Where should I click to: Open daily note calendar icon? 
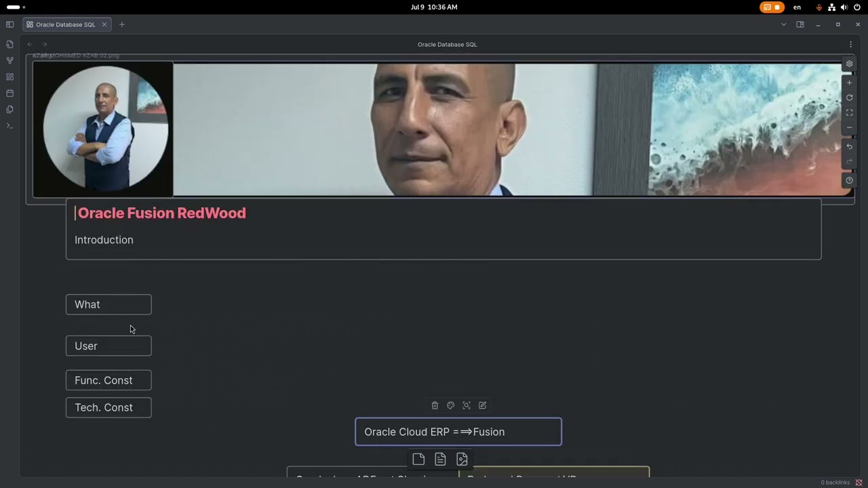tap(9, 93)
